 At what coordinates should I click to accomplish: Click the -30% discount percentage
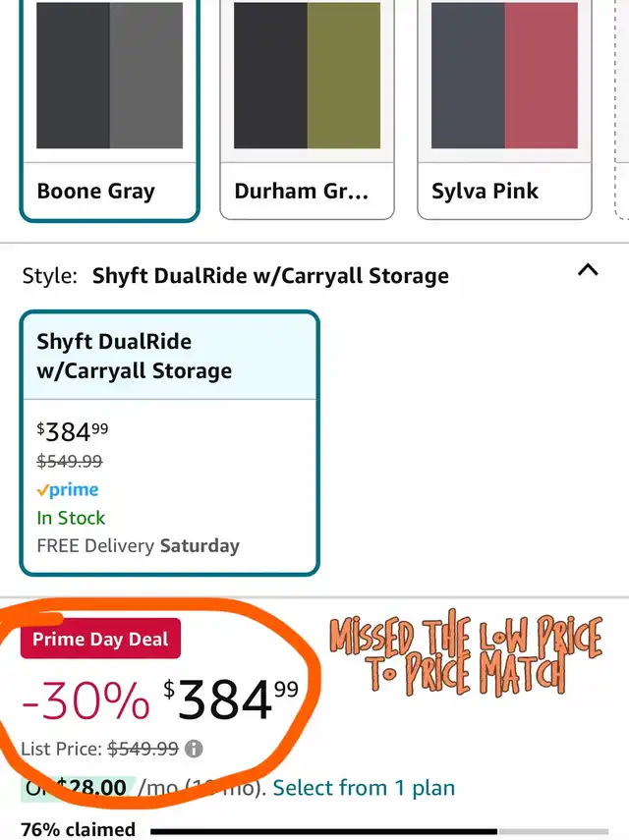coord(86,700)
